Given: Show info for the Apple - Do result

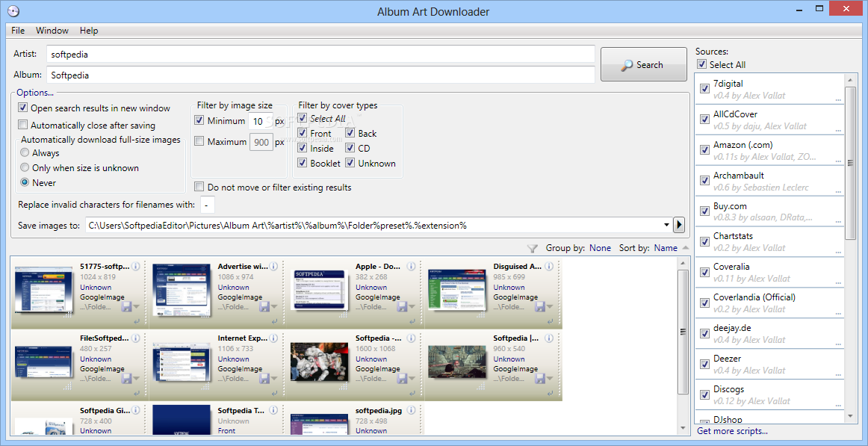Looking at the screenshot, I should tap(412, 266).
